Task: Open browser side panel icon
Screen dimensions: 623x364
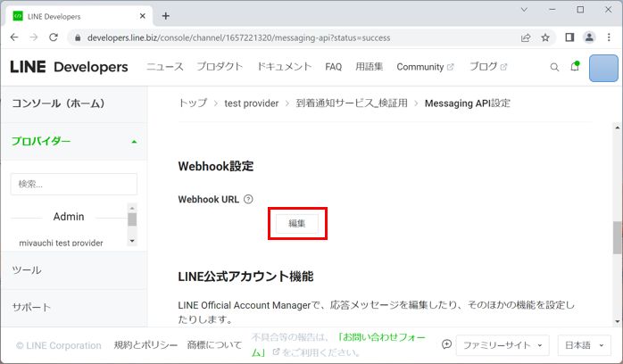Action: tap(569, 37)
